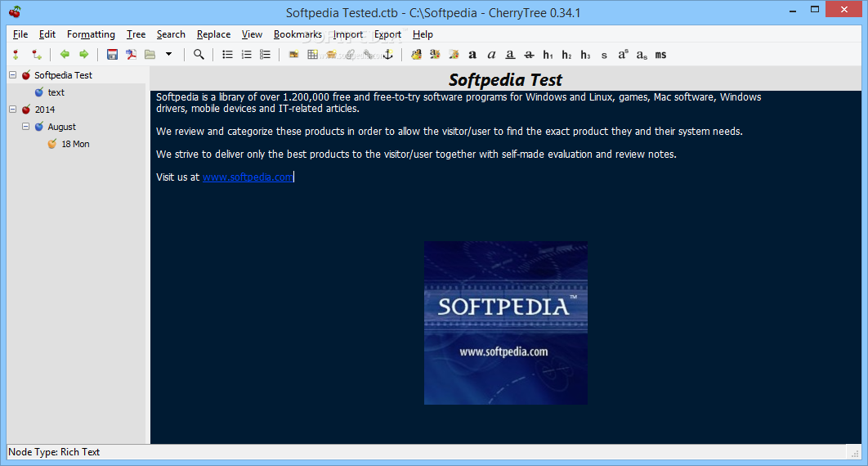This screenshot has width=868, height=466.
Task: Change text background color with palette icon
Action: tap(435, 54)
